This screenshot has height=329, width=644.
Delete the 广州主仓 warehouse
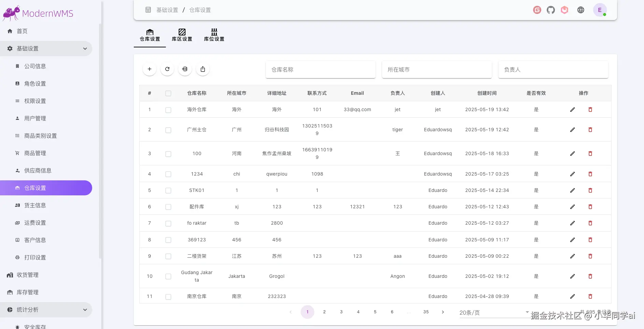click(x=590, y=130)
